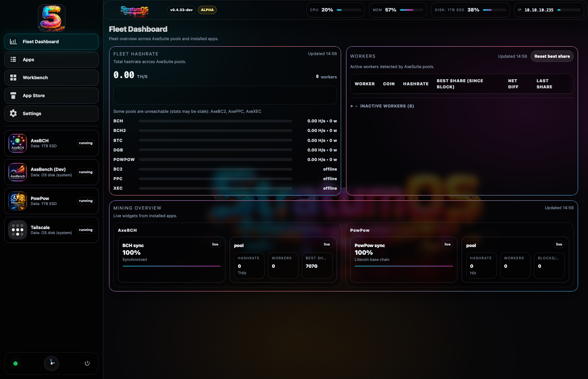Click the Settings gear icon
The image size is (588, 379).
click(x=13, y=114)
